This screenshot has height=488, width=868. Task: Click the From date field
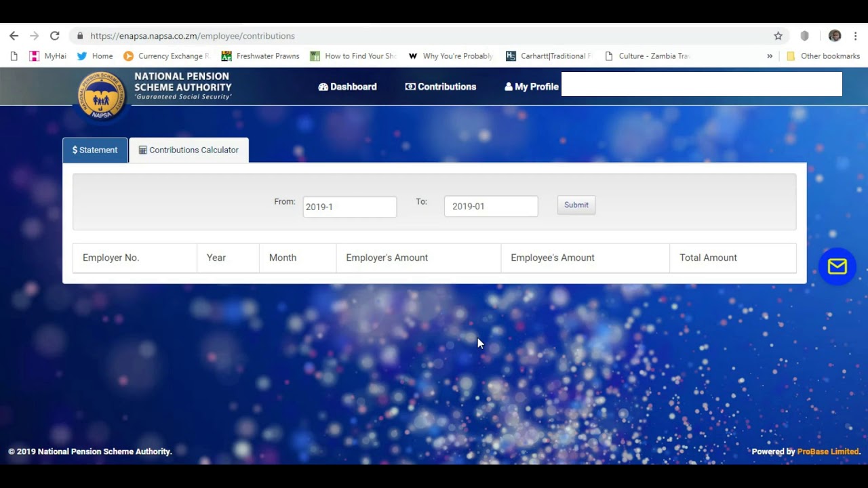(x=350, y=207)
